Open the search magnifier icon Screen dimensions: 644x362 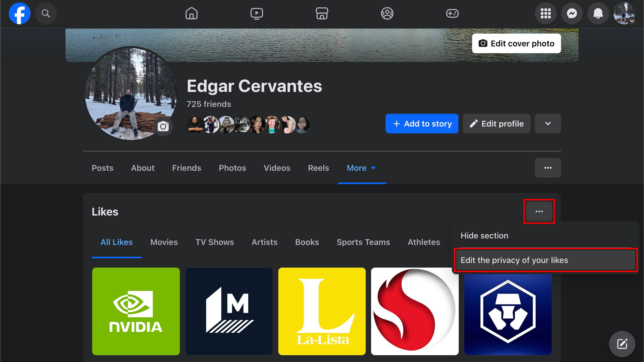46,13
